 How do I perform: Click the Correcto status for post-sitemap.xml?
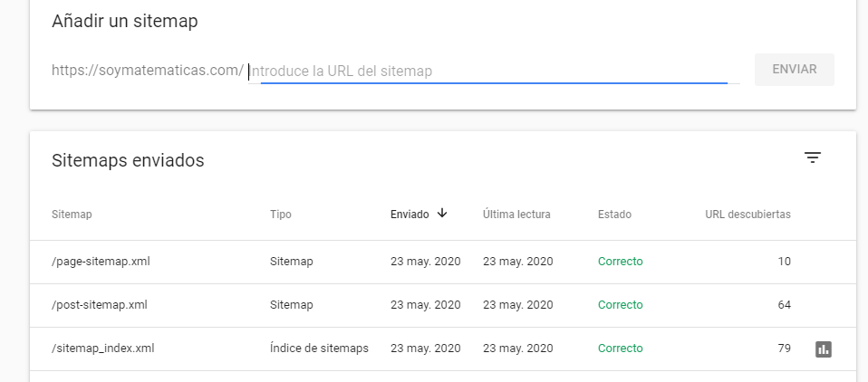[620, 305]
